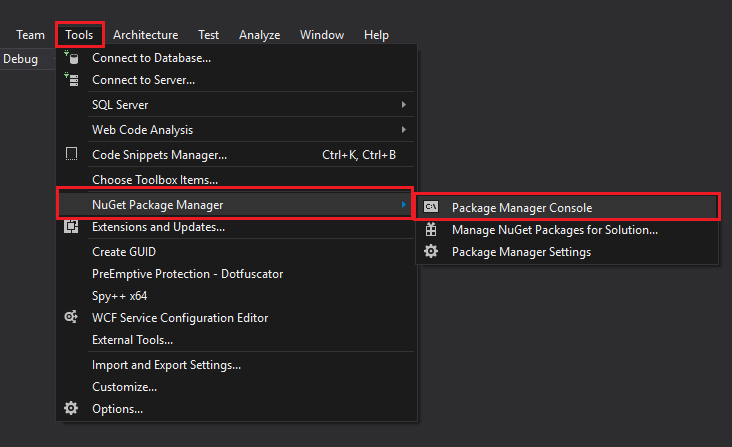732x447 pixels.
Task: Choose Import and Export Settings
Action: [166, 365]
